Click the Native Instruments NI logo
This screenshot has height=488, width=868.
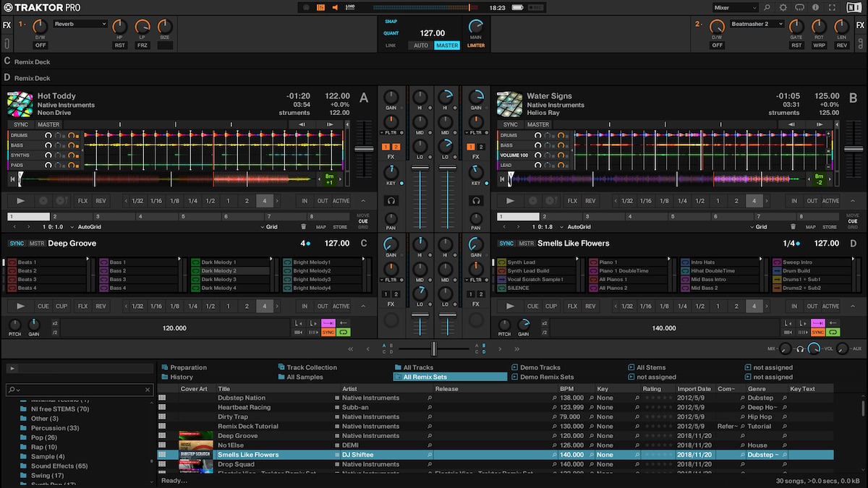(x=854, y=7)
